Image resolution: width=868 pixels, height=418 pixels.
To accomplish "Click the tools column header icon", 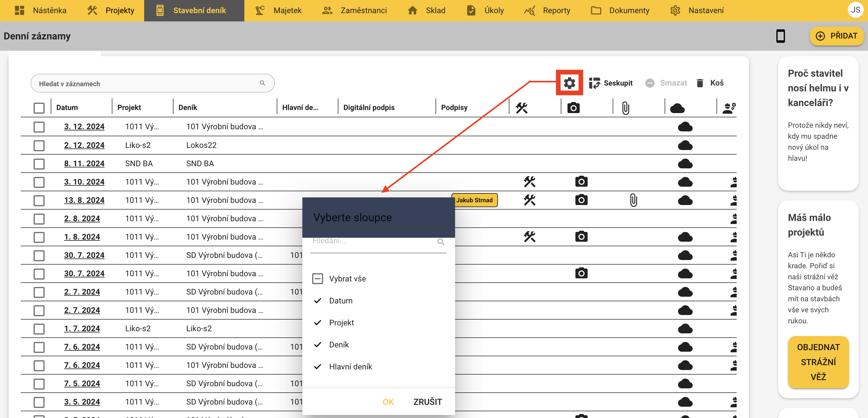I will pos(522,108).
